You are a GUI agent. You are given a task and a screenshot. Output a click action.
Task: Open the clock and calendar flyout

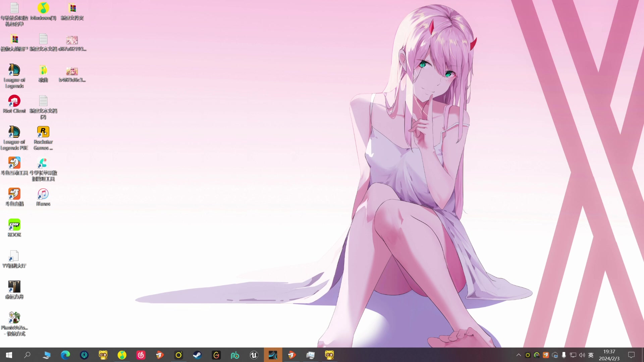click(x=609, y=355)
